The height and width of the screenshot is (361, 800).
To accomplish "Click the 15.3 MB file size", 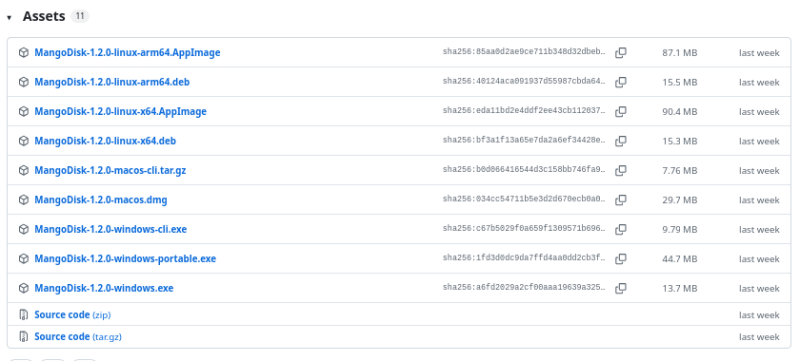I will click(x=680, y=141).
